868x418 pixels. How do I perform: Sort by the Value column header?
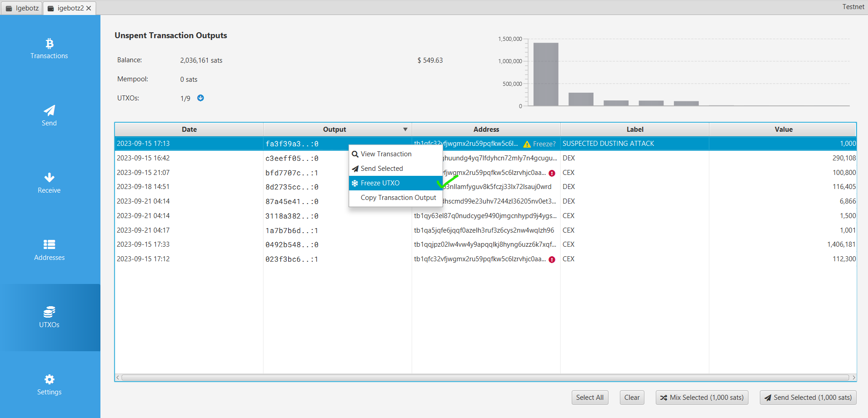point(783,129)
